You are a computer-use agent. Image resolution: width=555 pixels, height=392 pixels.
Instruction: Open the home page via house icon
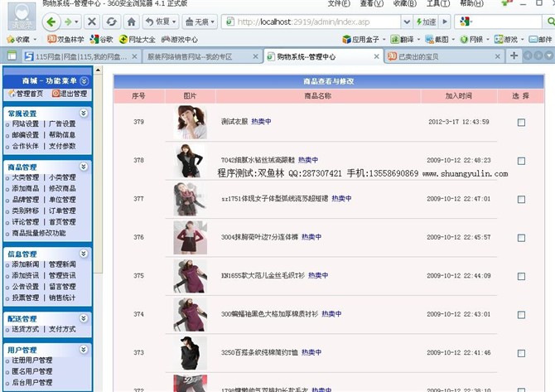pyautogui.click(x=132, y=22)
